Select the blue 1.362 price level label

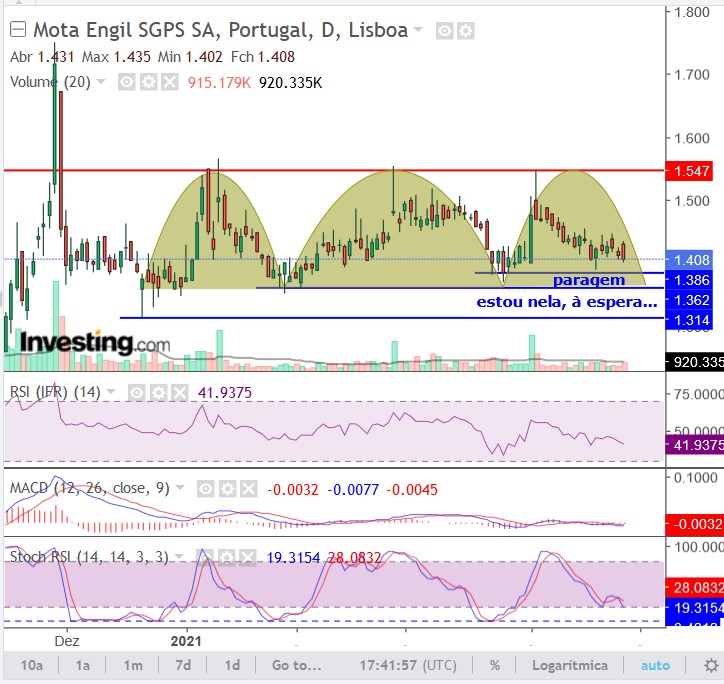[689, 300]
